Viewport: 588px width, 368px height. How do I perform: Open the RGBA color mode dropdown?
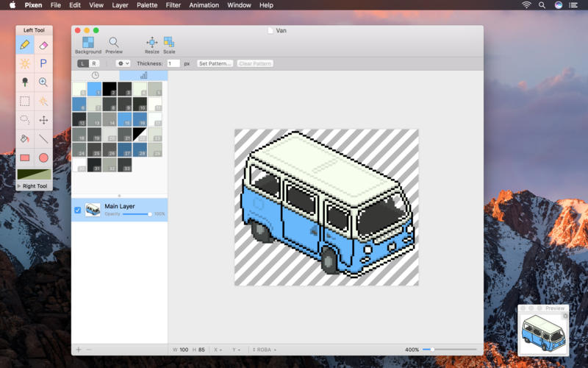[x=265, y=349]
